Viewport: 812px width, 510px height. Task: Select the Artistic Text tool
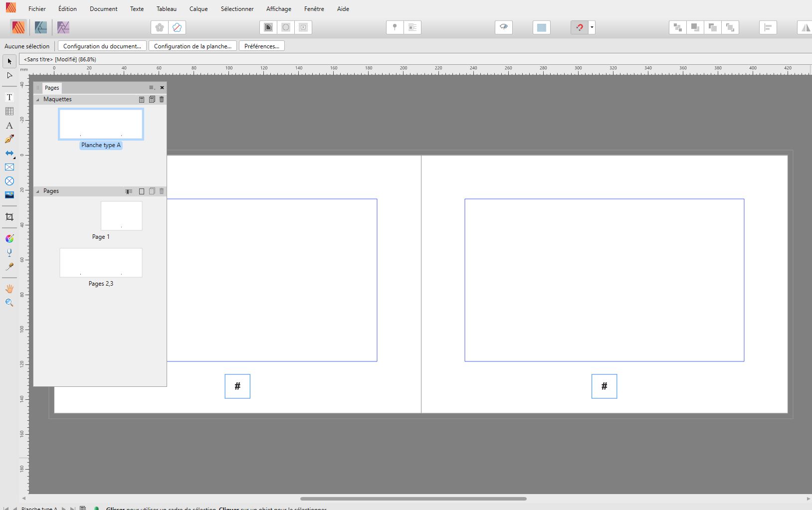pyautogui.click(x=9, y=125)
